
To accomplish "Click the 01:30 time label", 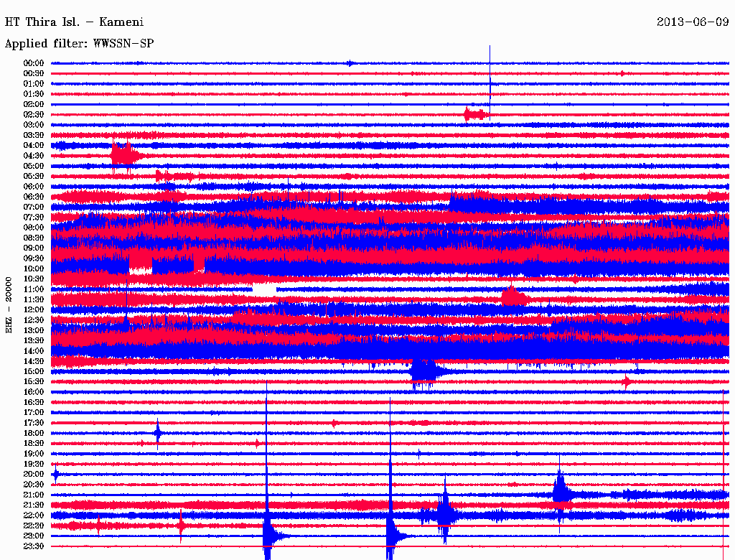I will coord(34,94).
